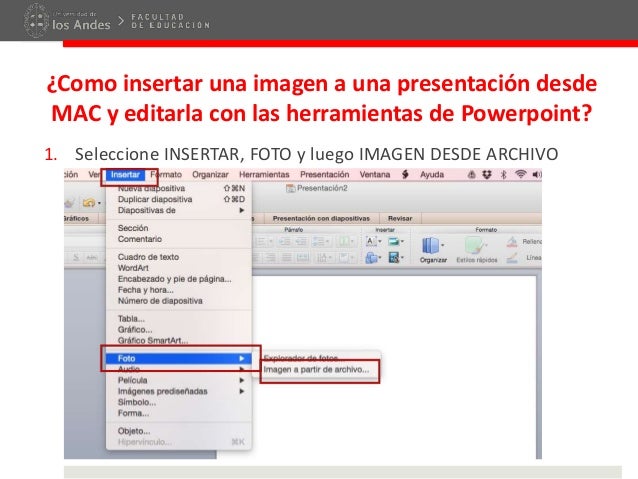Expand the Película submenu

(179, 380)
